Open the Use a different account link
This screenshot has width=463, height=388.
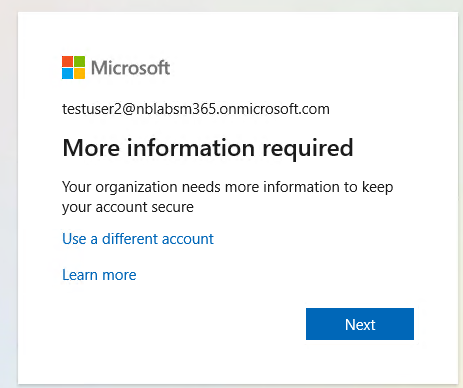(138, 239)
